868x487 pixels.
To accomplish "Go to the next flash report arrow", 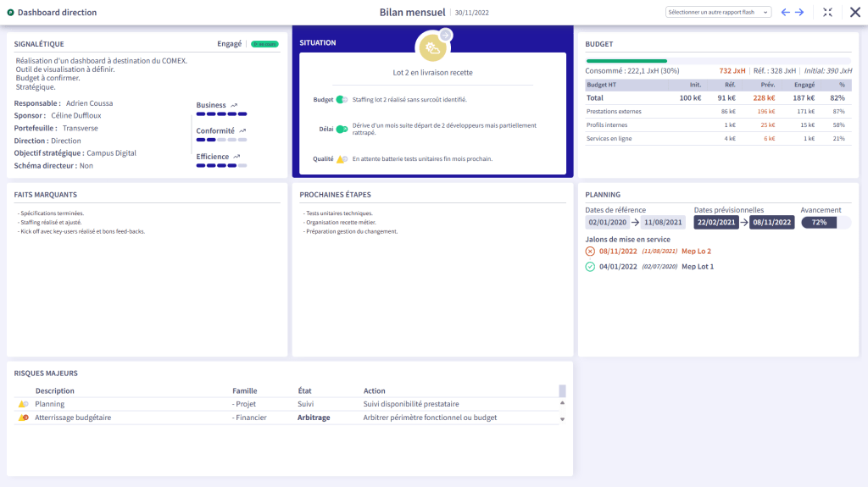I will 798,13.
